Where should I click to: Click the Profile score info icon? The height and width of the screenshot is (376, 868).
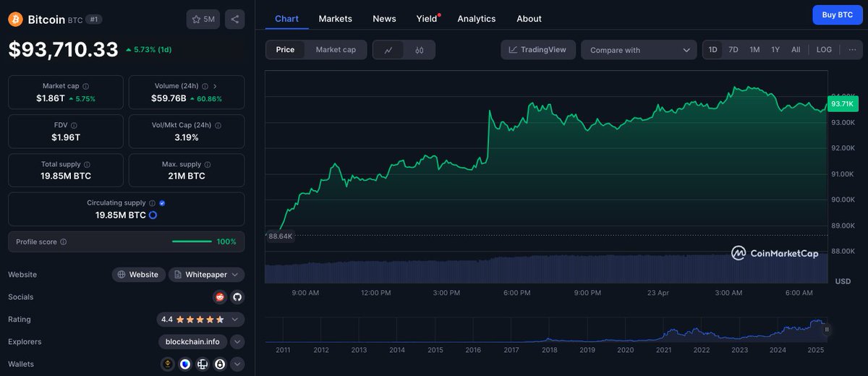(64, 242)
